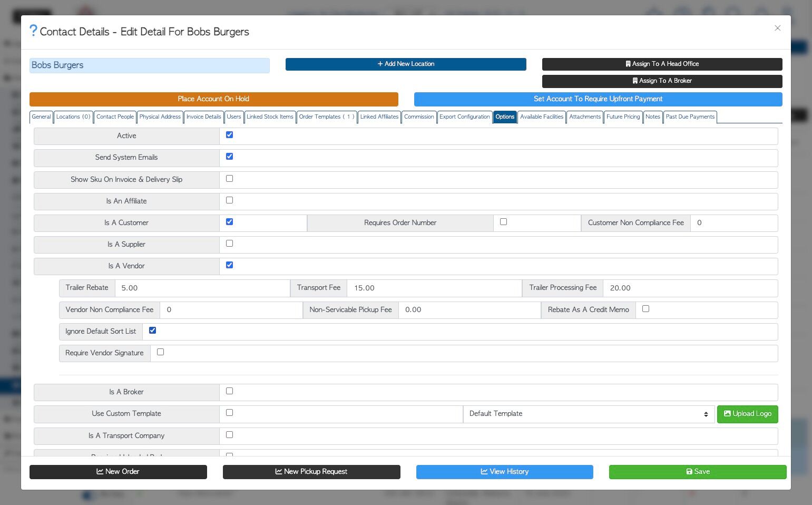The height and width of the screenshot is (505, 812).
Task: Open the Invoice Details tab
Action: [x=203, y=117]
